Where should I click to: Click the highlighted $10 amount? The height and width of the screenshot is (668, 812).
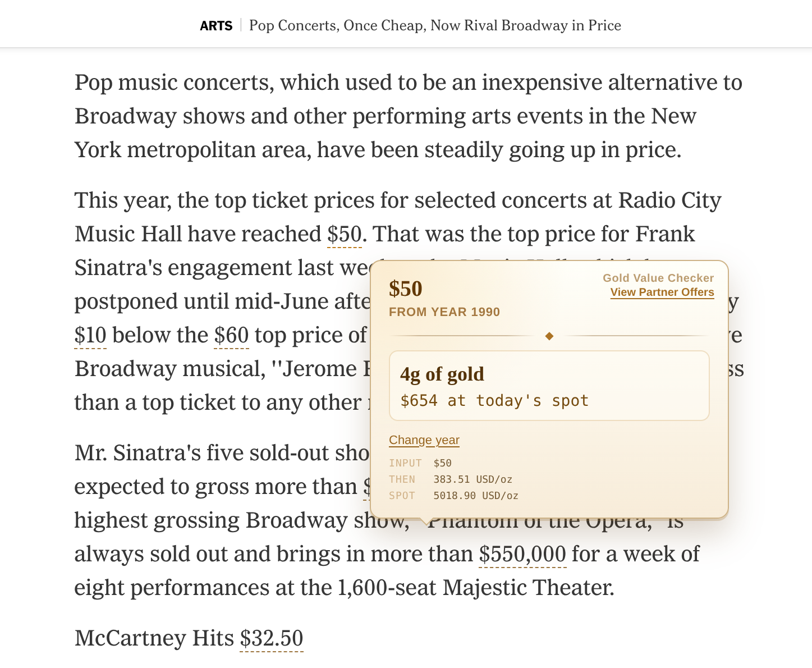pos(90,335)
